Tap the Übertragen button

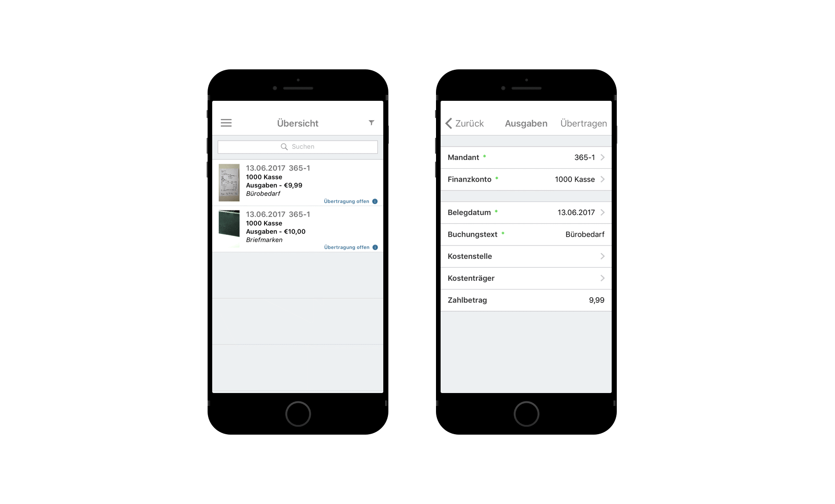click(x=583, y=123)
